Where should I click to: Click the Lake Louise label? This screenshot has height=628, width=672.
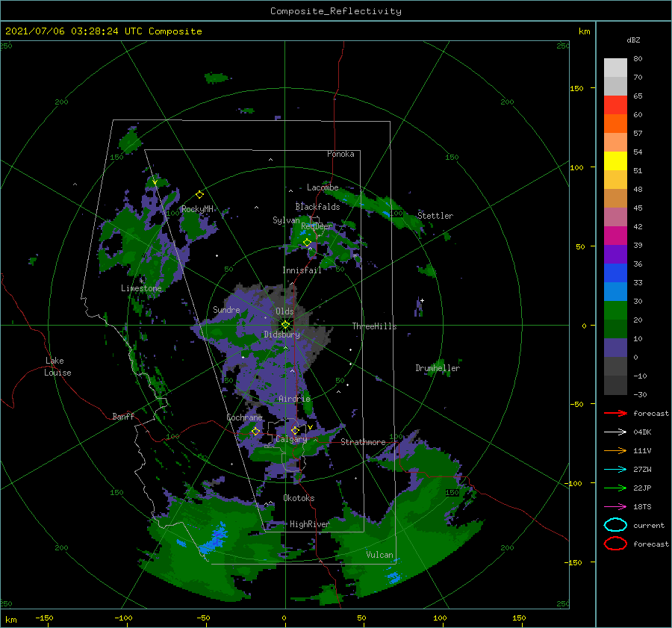[57, 367]
